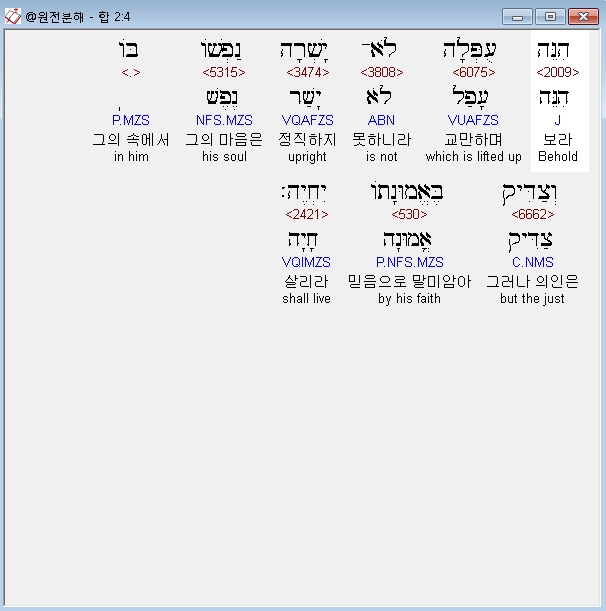
Task: Select the parsing code C.NMS
Action: click(533, 262)
